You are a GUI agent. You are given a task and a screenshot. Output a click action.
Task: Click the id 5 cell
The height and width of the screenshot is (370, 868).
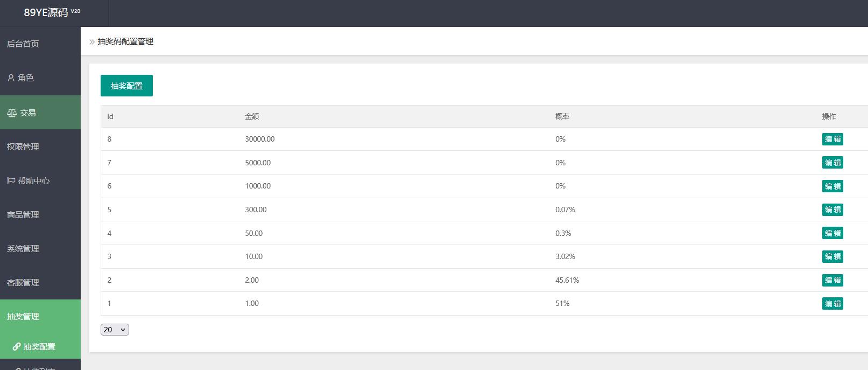[109, 210]
